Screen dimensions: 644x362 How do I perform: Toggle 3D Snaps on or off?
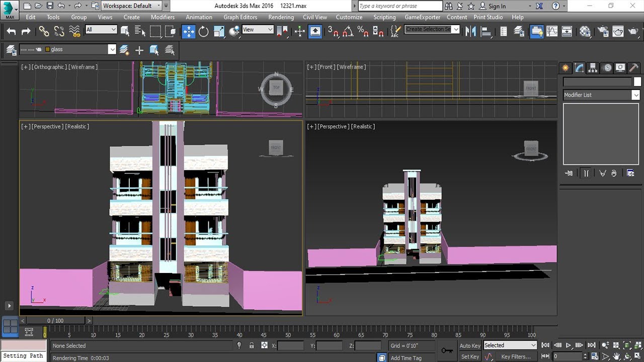333,31
